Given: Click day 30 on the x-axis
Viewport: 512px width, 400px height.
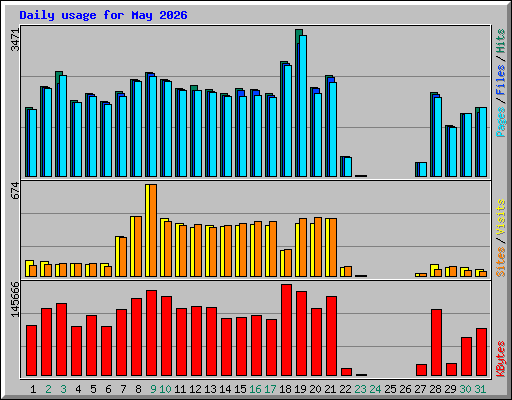Looking at the screenshot, I should pyautogui.click(x=465, y=389).
